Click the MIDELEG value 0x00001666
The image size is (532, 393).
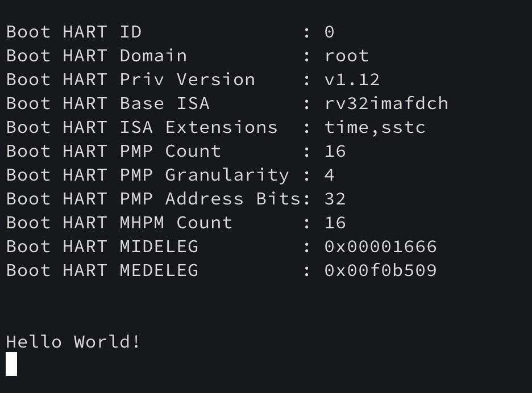(x=380, y=246)
